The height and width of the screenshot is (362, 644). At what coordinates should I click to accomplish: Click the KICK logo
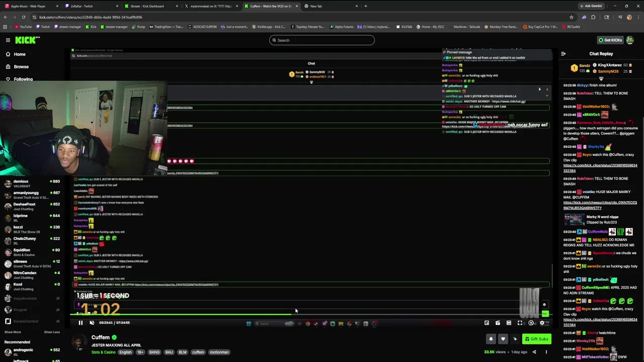tap(27, 40)
